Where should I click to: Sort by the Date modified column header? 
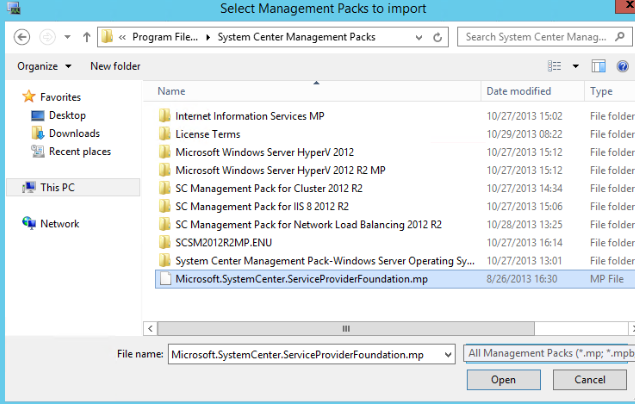point(518,91)
